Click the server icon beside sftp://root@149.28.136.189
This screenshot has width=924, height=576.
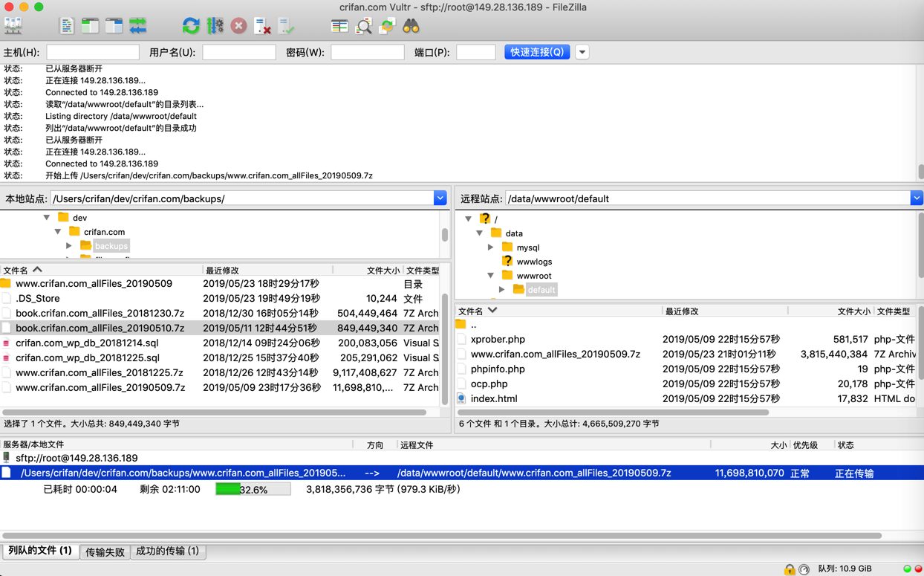click(x=7, y=458)
